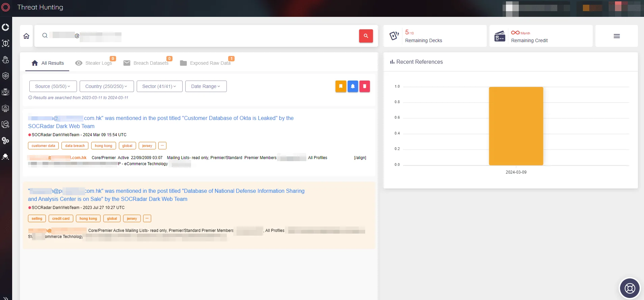644x300 pixels.
Task: Click the 'customer data' tag
Action: click(x=43, y=146)
